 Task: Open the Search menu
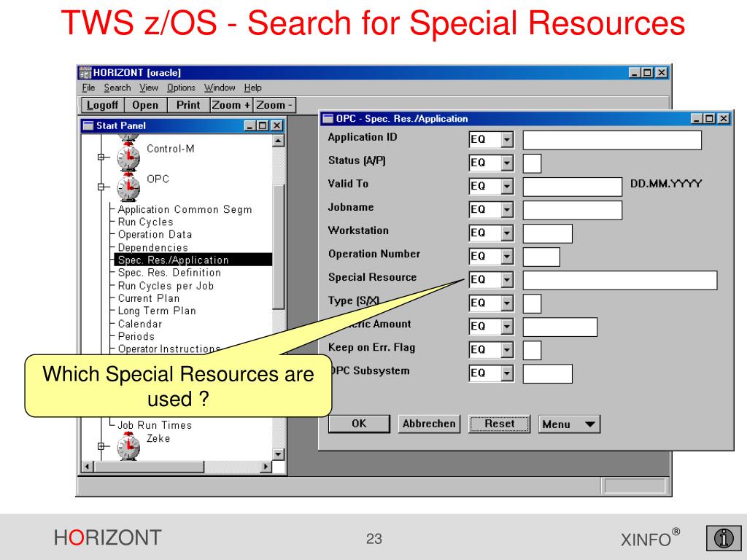[117, 87]
